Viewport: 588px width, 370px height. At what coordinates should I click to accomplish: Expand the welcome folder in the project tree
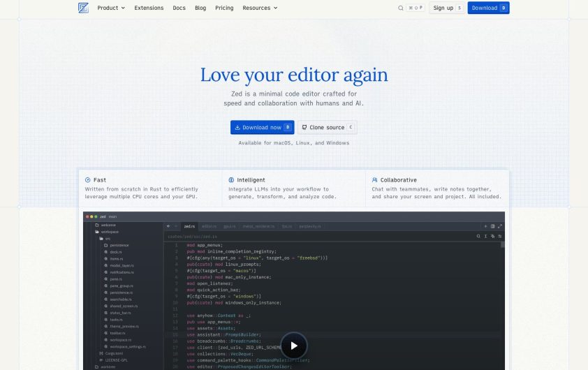click(105, 225)
